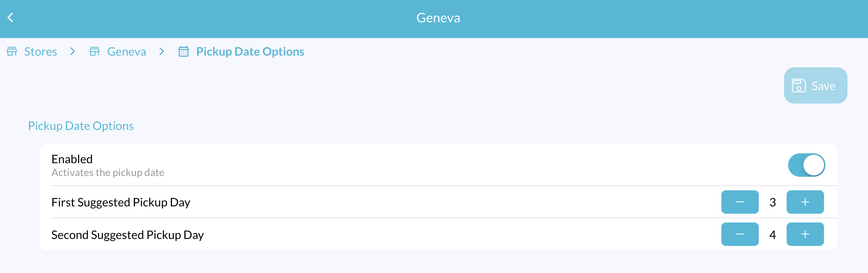
Task: Select the Pickup Date Options breadcrumb
Action: (x=250, y=52)
